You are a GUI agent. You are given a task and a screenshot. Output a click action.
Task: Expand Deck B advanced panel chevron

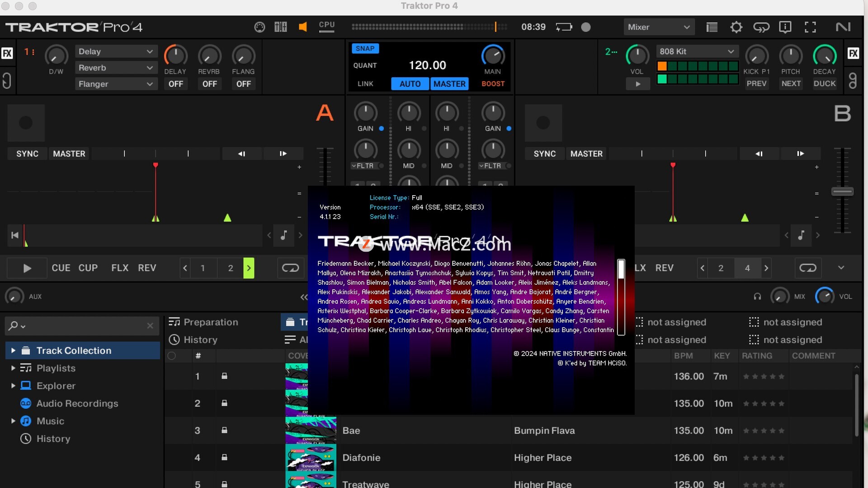841,267
